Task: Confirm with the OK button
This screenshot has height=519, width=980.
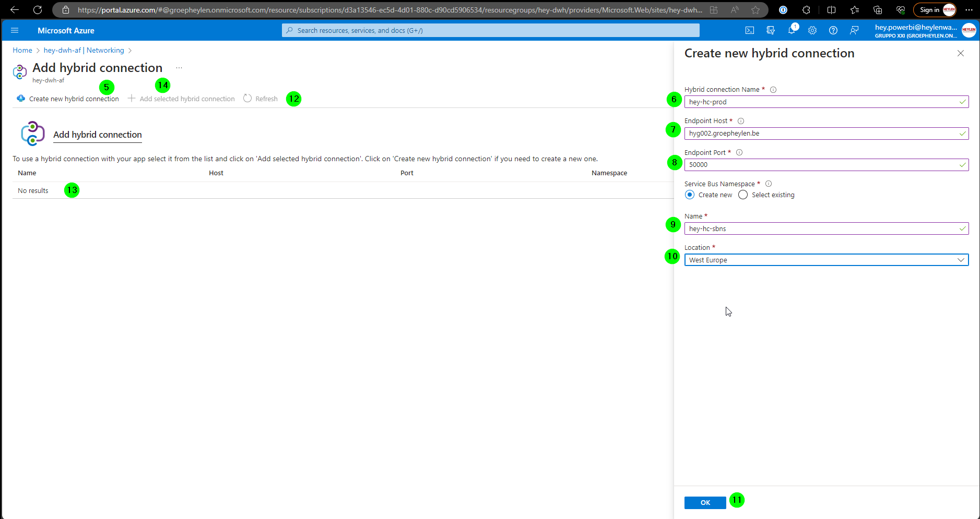Action: point(705,502)
